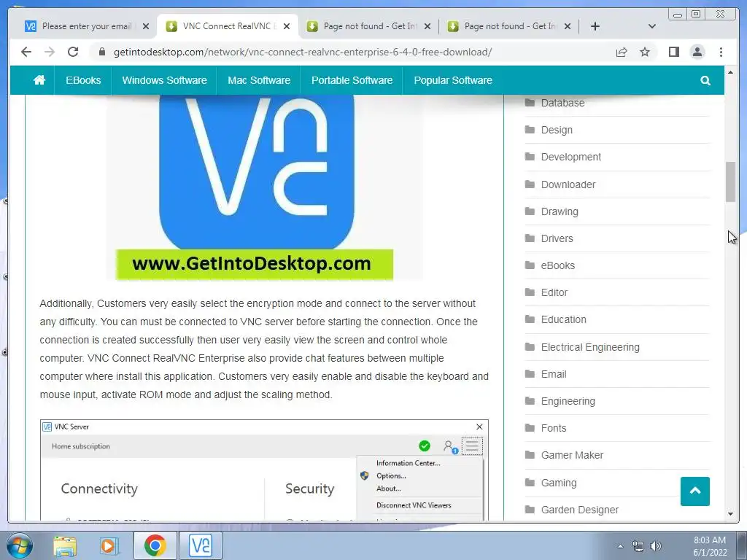Viewport: 747px width, 560px height.
Task: Click the address bar URL
Action: (303, 52)
